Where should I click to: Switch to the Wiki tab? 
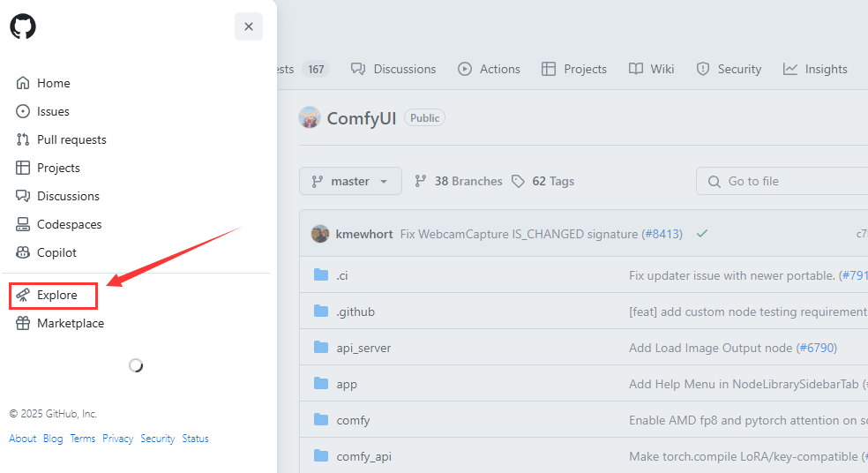tap(652, 69)
